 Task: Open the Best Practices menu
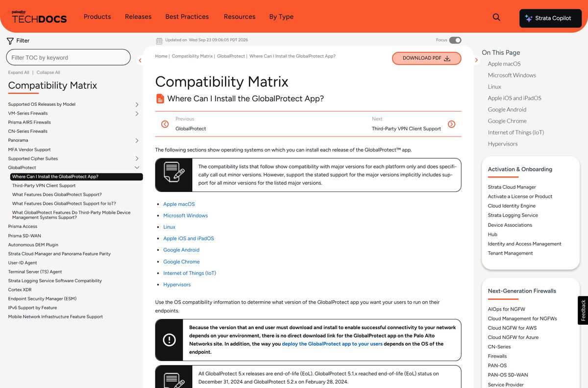click(187, 17)
